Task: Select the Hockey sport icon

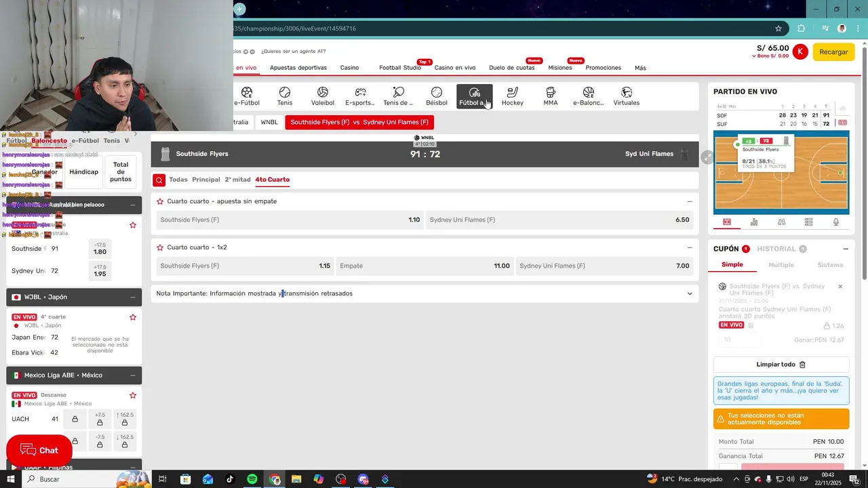Action: (513, 96)
